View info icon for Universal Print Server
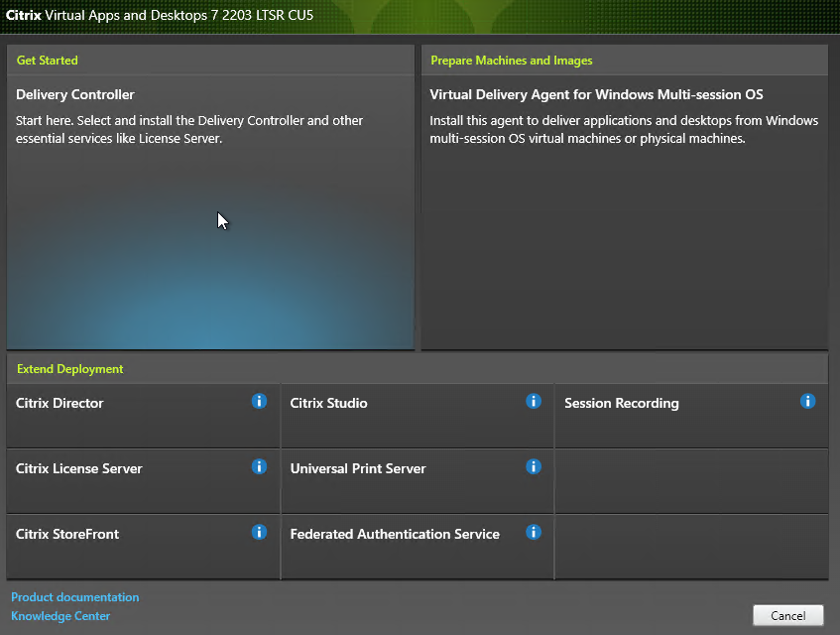This screenshot has height=635, width=840. 534,466
